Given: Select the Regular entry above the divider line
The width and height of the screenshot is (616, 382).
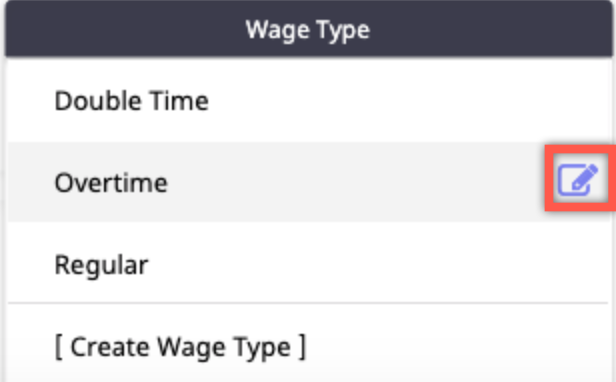Looking at the screenshot, I should point(308,263).
